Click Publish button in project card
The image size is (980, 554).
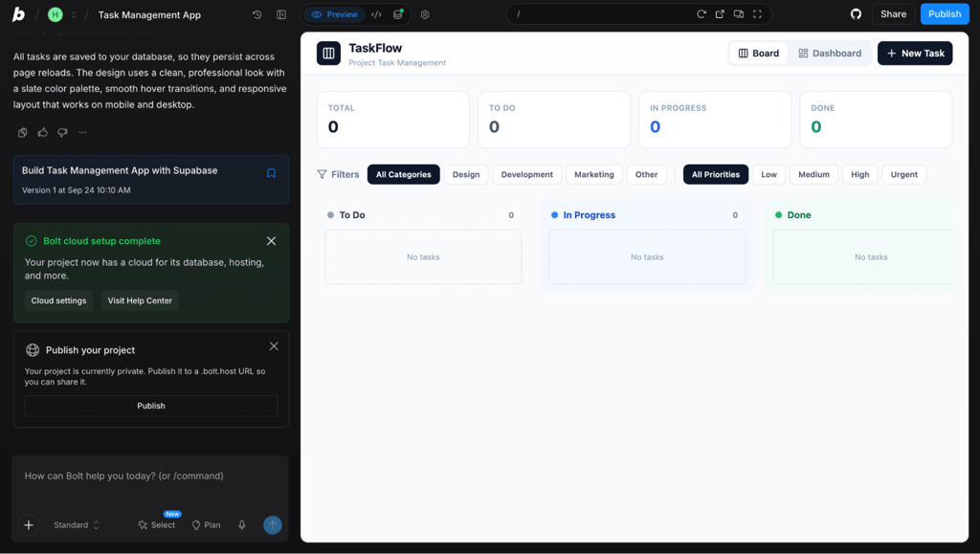(x=151, y=406)
